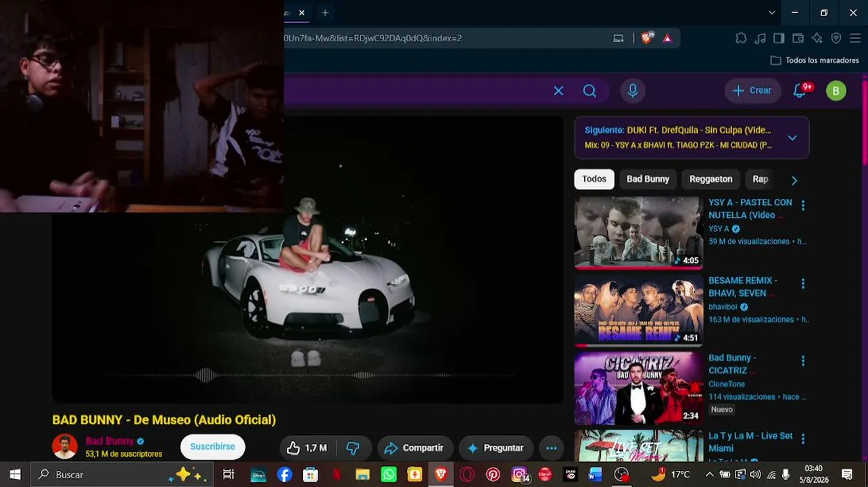Screen dimensions: 868x487
Task: Click the install app icon in address bar
Action: [x=618, y=38]
